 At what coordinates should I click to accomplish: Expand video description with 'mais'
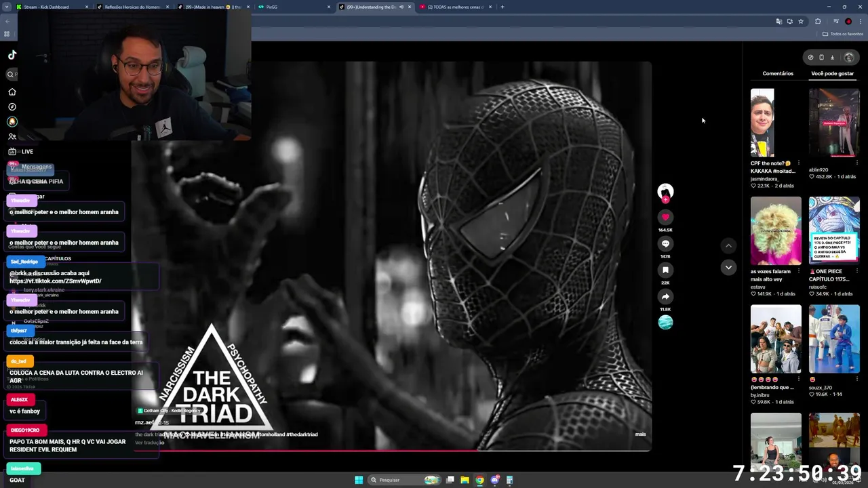[x=640, y=434]
